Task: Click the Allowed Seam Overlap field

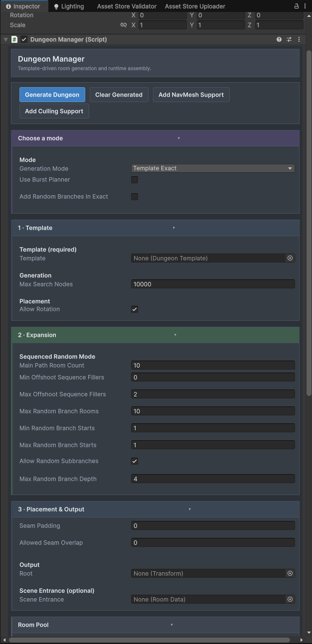Action: pos(213,542)
